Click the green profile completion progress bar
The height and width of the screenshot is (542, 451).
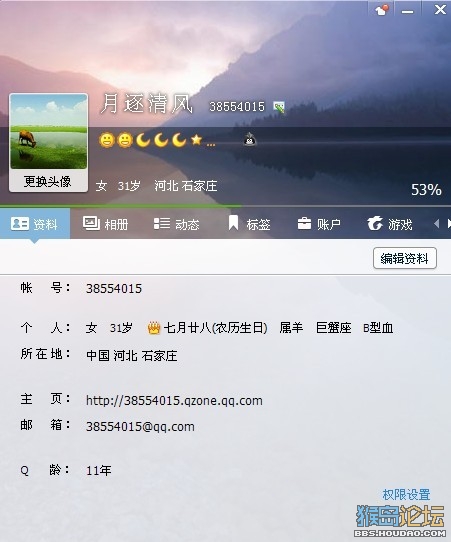click(120, 206)
